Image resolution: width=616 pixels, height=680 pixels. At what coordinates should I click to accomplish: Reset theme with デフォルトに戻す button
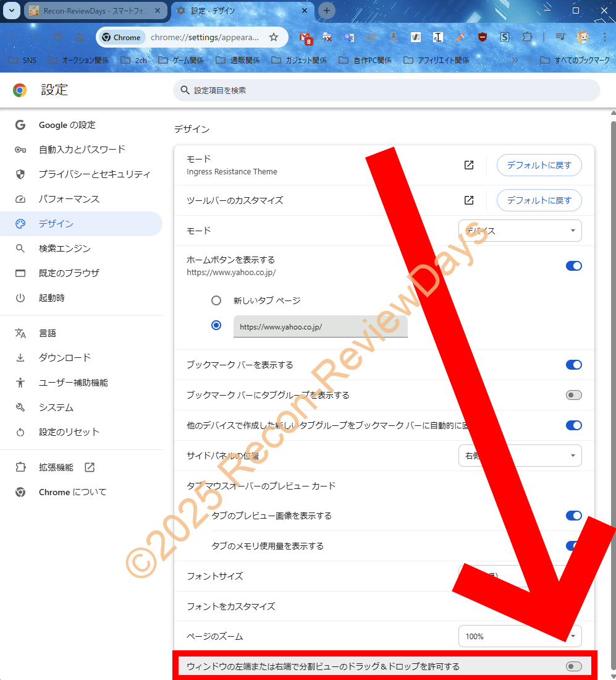tap(539, 165)
